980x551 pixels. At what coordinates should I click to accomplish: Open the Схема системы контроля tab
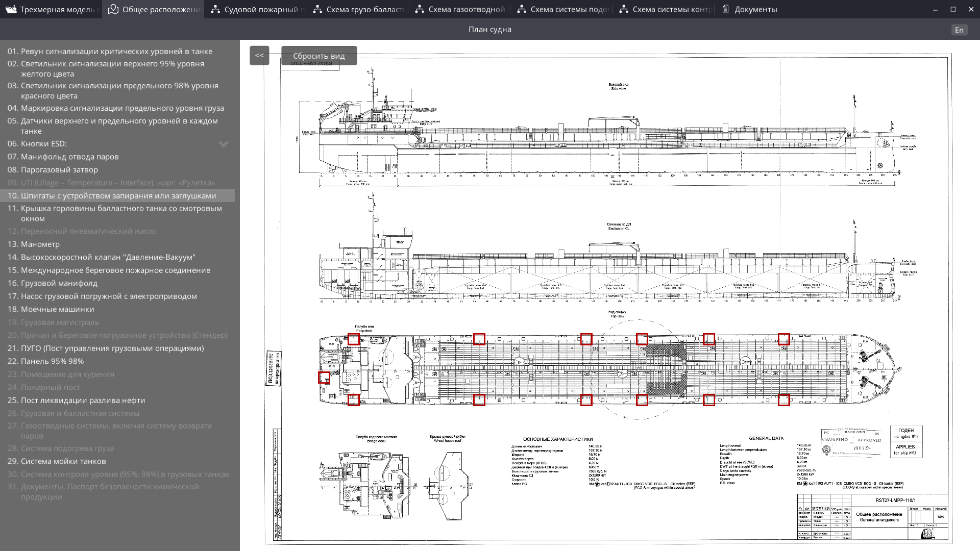pyautogui.click(x=664, y=9)
